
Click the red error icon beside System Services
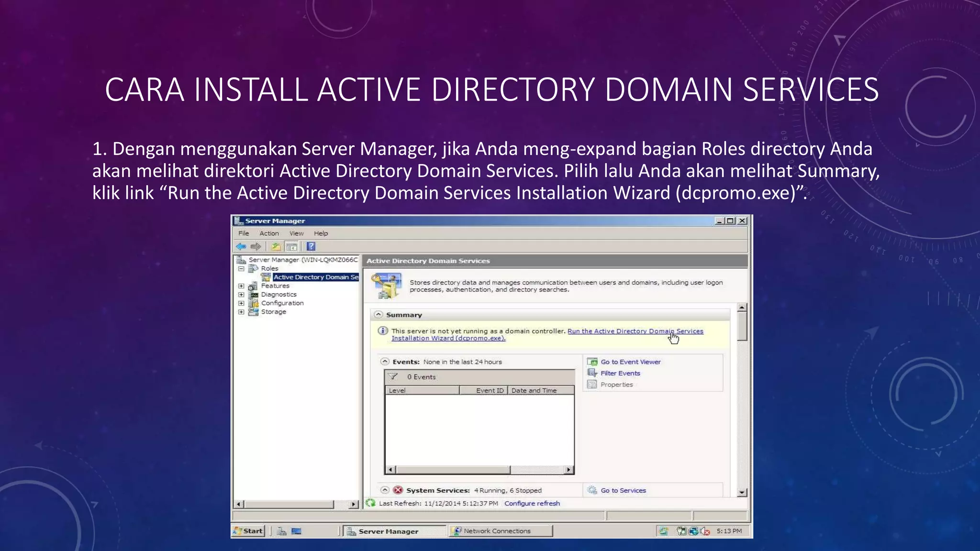coord(398,490)
